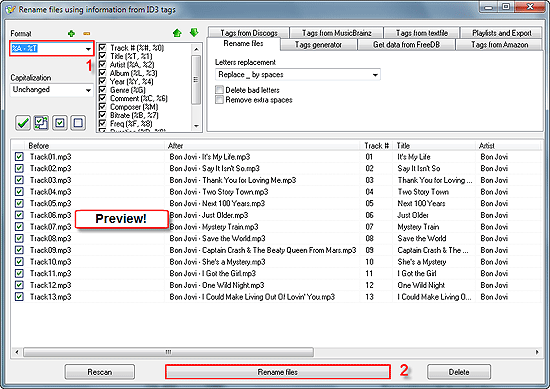Sort by the After column header
550x389 pixels.
[x=262, y=146]
